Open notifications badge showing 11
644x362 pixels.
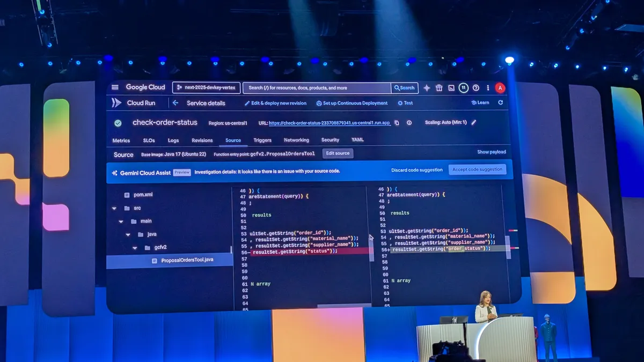coord(464,88)
